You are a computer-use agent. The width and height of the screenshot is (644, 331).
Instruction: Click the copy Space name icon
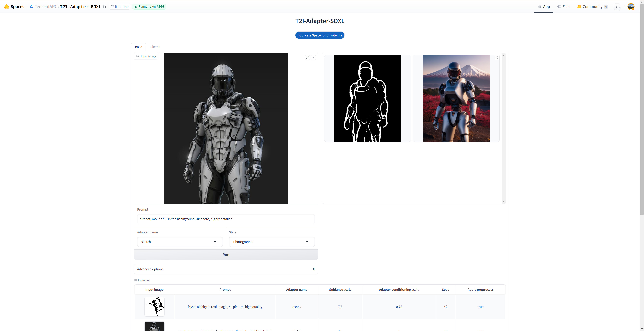[104, 7]
